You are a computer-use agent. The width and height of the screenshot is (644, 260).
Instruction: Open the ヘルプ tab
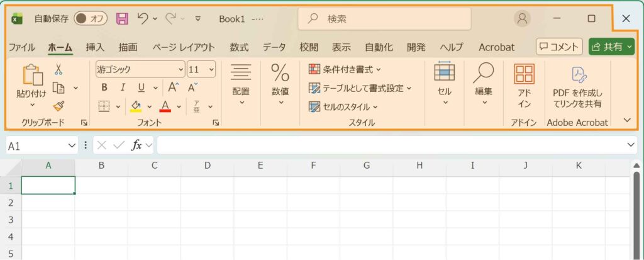click(452, 47)
